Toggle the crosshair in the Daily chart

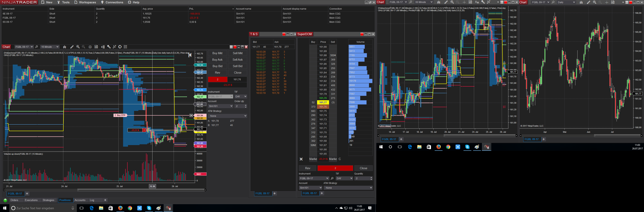(x=607, y=2)
